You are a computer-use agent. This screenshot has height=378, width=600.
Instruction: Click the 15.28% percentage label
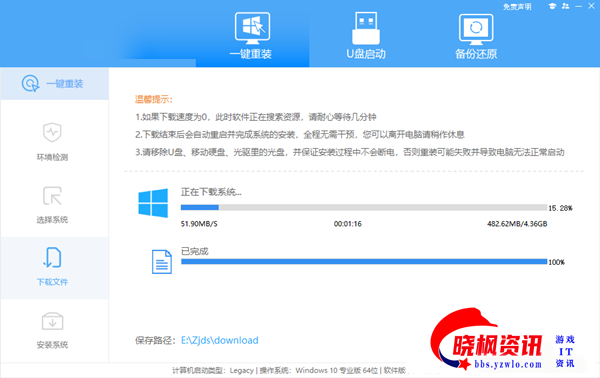[560, 208]
